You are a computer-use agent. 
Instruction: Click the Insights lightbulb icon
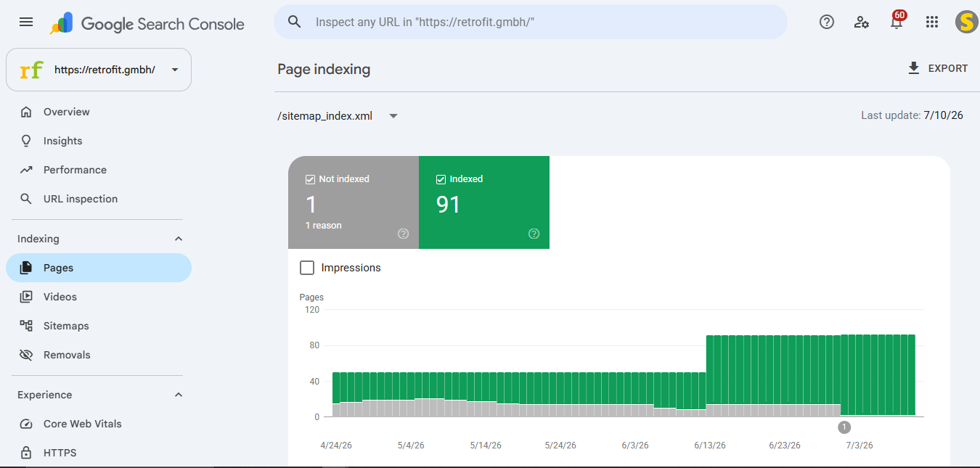click(26, 141)
